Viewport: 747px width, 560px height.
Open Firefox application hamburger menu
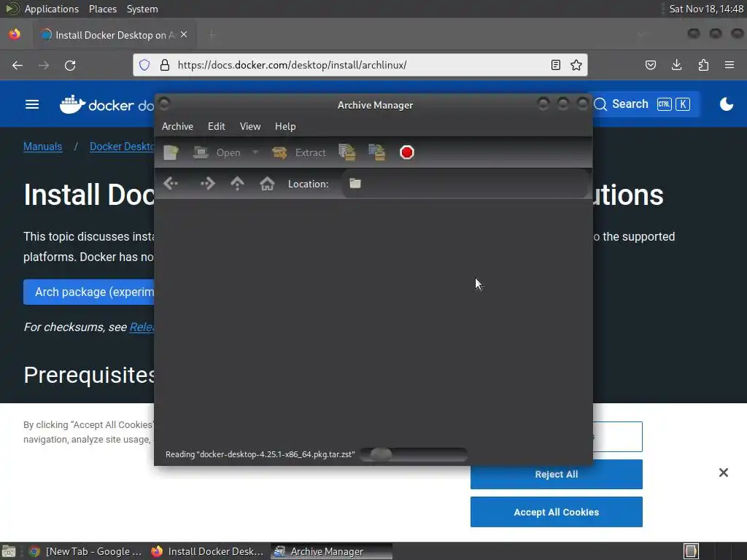(x=729, y=65)
